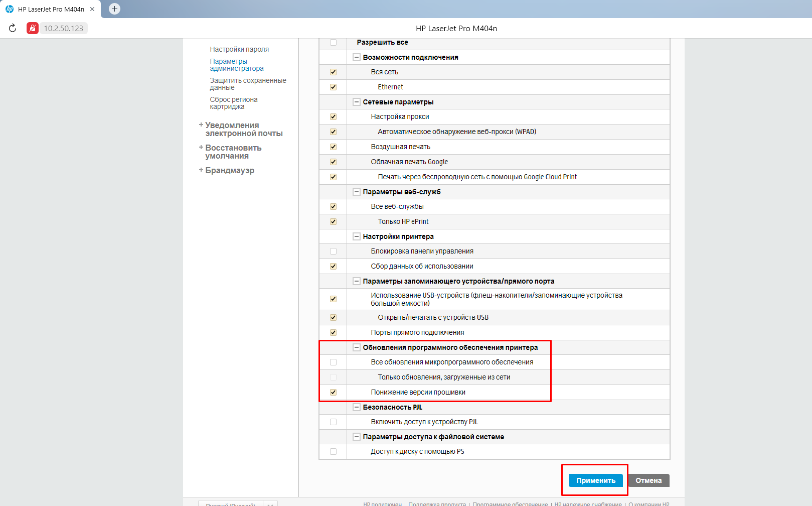The width and height of the screenshot is (812, 506).
Task: Click the address field showing 10.2.50.123
Action: tap(64, 28)
